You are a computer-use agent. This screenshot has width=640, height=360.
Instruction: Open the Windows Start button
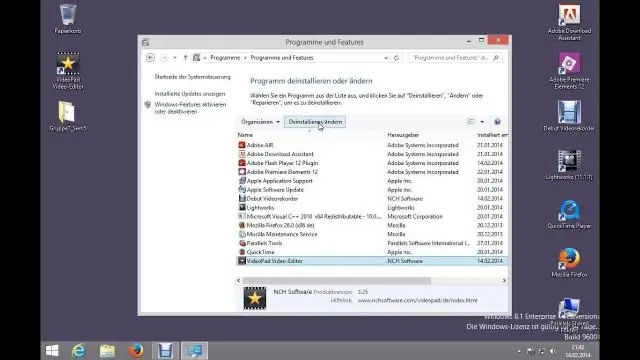pos(52,351)
